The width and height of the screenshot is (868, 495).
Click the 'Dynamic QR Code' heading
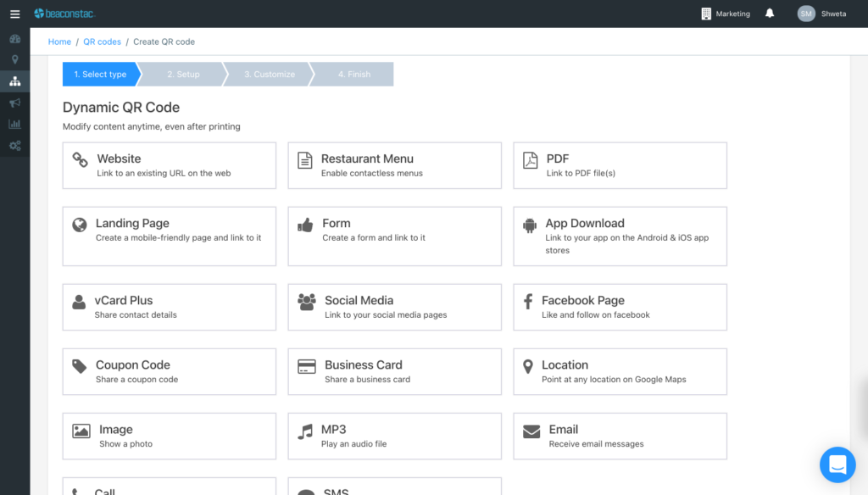click(121, 108)
